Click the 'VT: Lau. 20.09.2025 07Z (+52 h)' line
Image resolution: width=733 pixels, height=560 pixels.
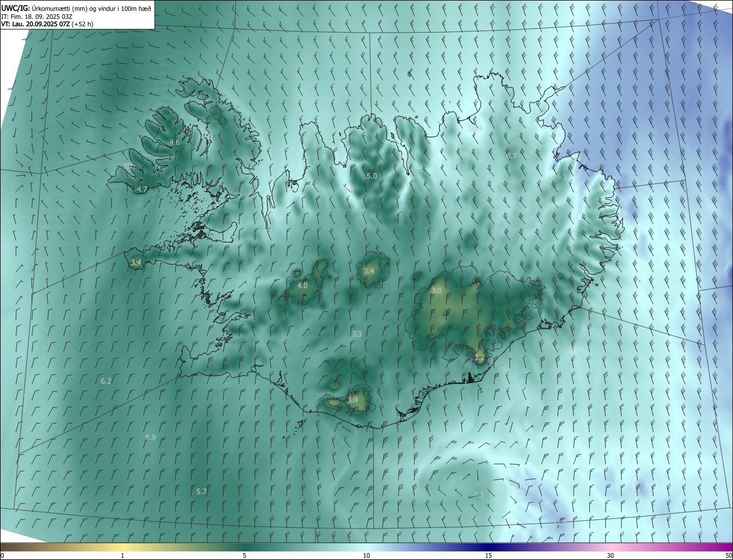coord(48,24)
